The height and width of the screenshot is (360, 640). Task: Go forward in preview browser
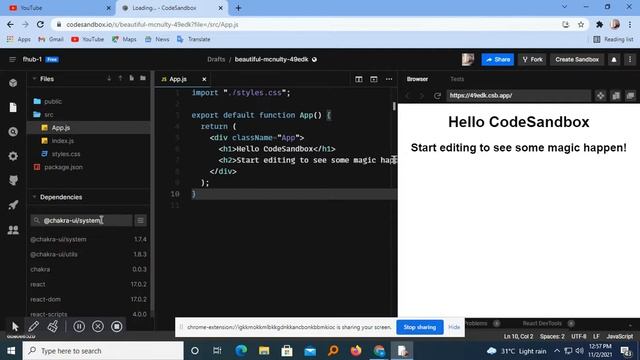click(x=422, y=96)
